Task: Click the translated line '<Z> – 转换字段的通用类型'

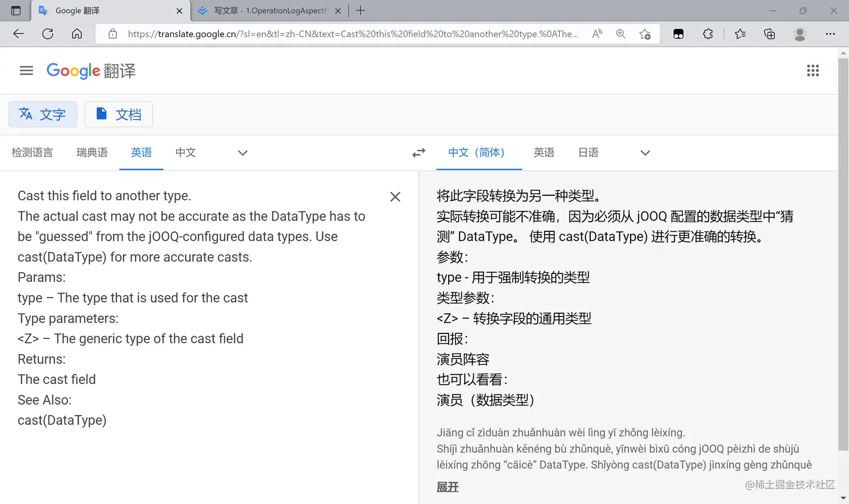Action: 514,318
